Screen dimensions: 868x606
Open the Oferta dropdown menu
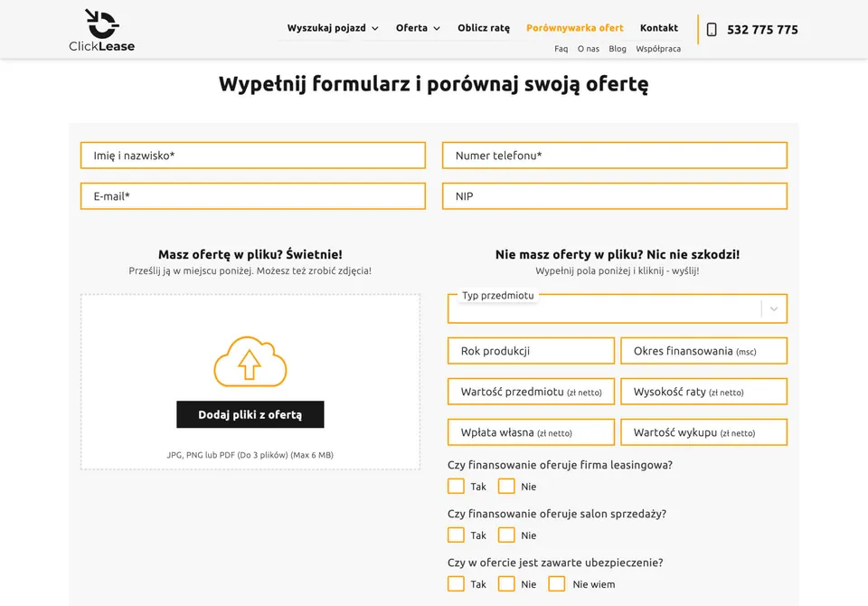point(418,28)
